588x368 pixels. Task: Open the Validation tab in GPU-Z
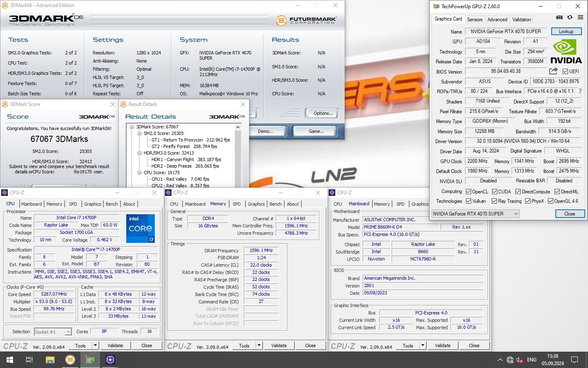pos(521,20)
